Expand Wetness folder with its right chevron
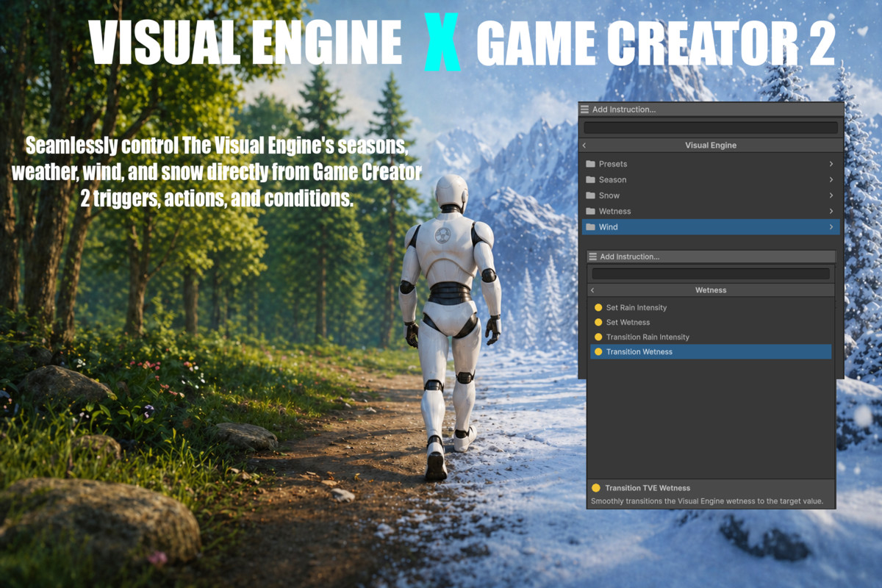Image resolution: width=882 pixels, height=588 pixels. pyautogui.click(x=831, y=211)
